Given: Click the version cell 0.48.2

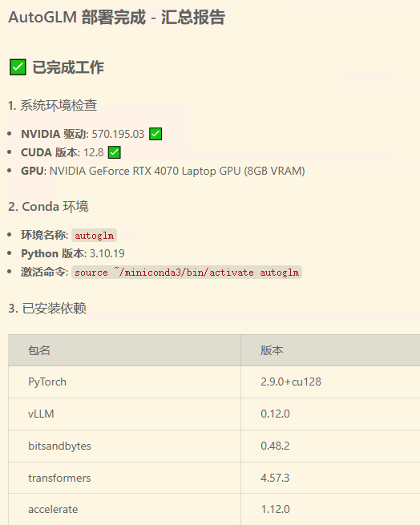Looking at the screenshot, I should click(x=330, y=446).
